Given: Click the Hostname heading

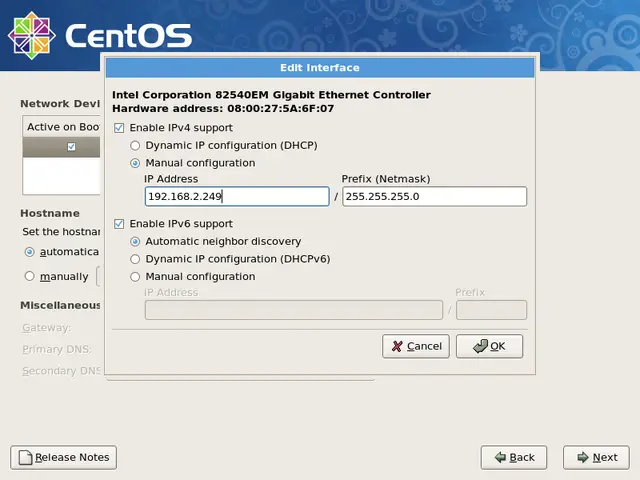Looking at the screenshot, I should tap(50, 213).
